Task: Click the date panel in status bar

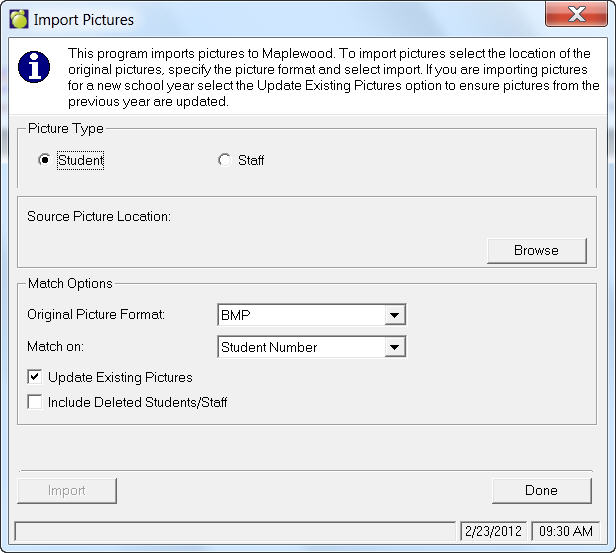Action: pos(492,531)
